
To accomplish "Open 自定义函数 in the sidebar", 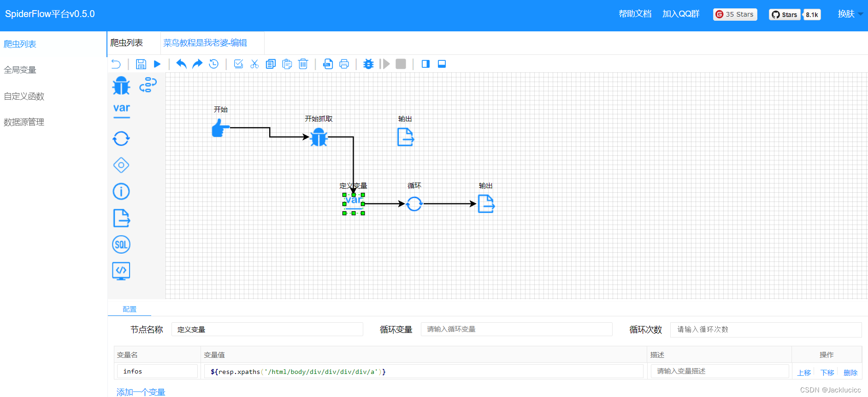I will point(24,96).
